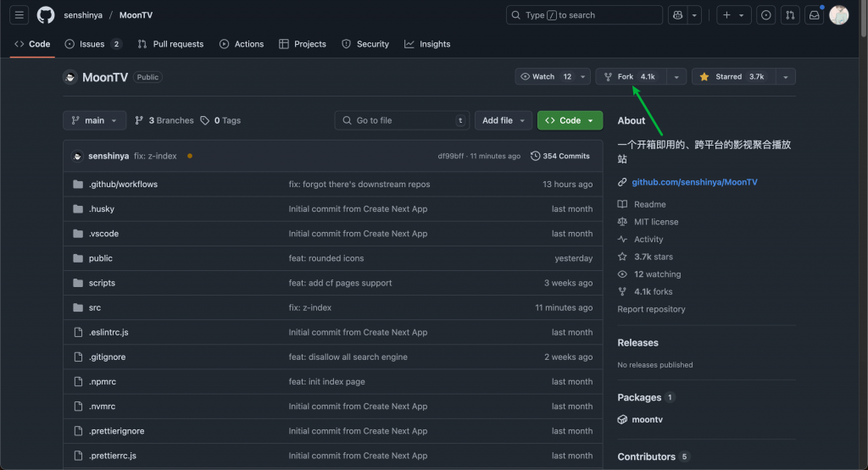
Task: Expand the Add file dropdown
Action: [x=504, y=120]
